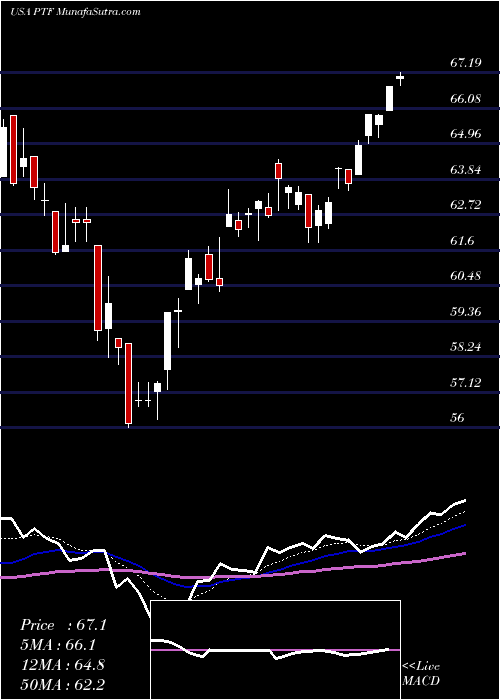Click the 56 price axis label
The width and height of the screenshot is (500, 700).
458,418
